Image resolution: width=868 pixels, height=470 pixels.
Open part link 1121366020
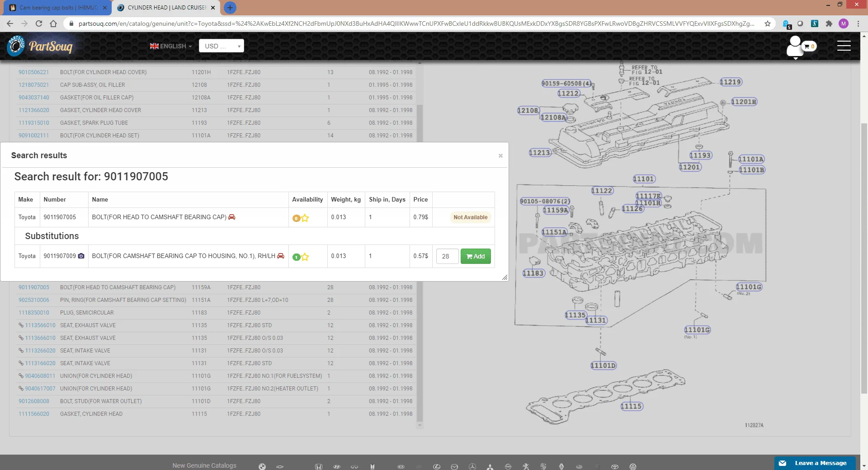pos(33,110)
